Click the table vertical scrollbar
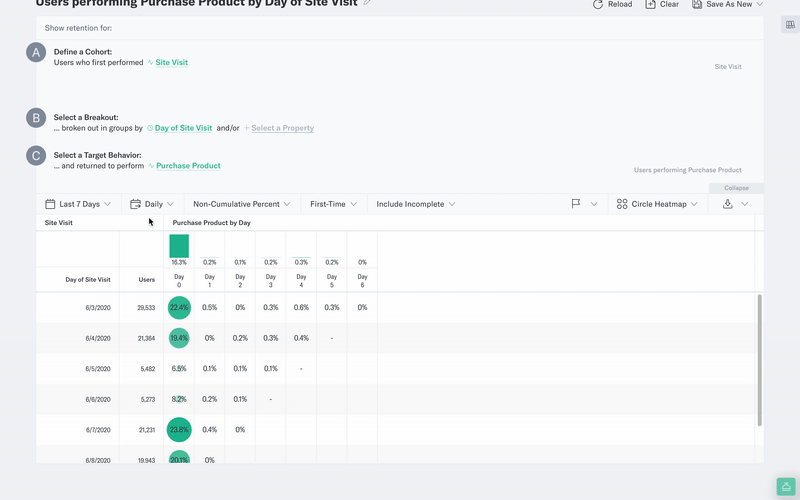Screen dimensions: 800x500 pyautogui.click(x=759, y=360)
